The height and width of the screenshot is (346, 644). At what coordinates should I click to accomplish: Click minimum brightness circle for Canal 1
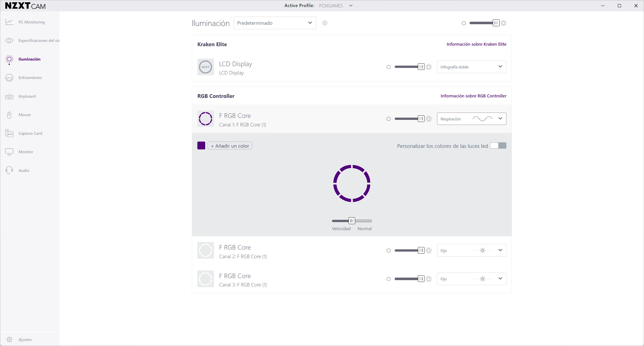tap(388, 119)
